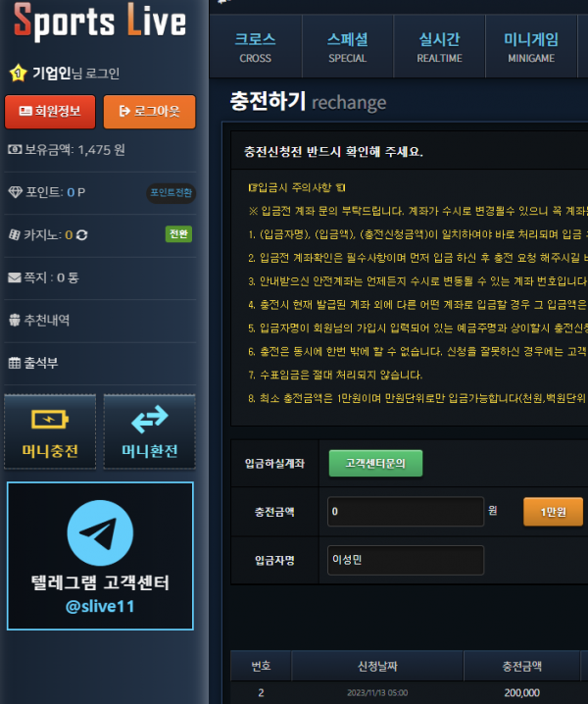The width and height of the screenshot is (588, 704).
Task: Click the 충전금액 amount input field
Action: (x=406, y=512)
